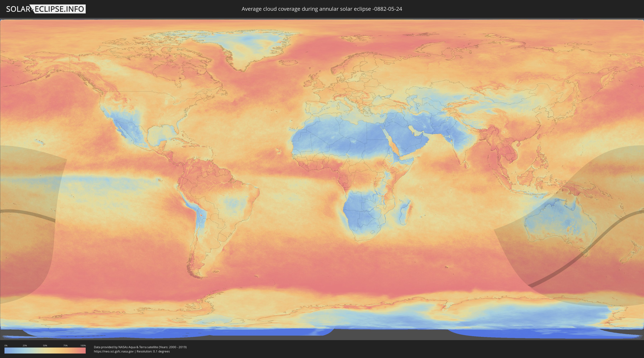This screenshot has height=358, width=644.
Task: Click the 0% label on the legend
Action: coord(6,345)
